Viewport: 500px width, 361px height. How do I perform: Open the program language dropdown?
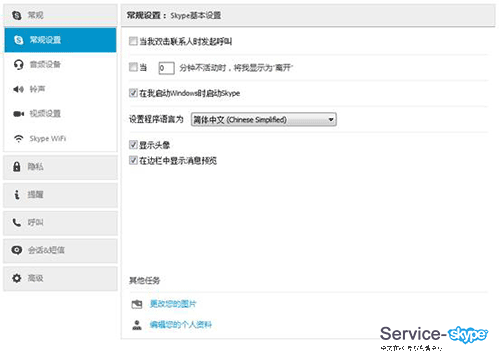coord(264,119)
